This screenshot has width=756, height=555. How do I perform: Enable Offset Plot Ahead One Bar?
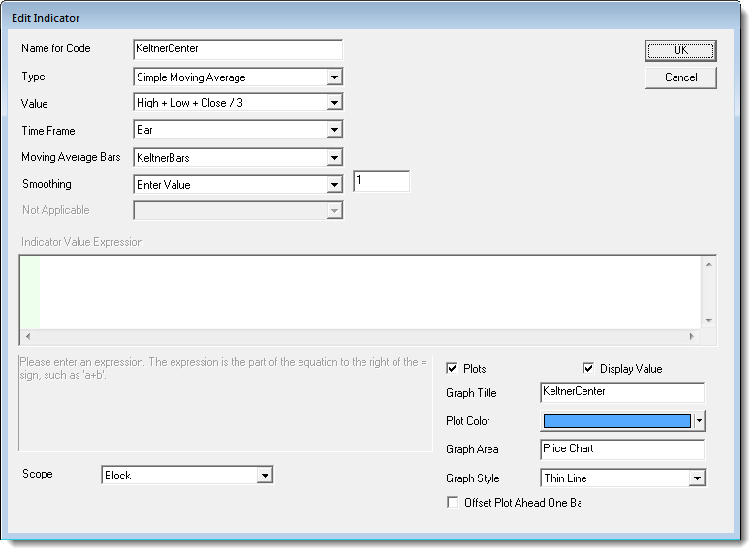click(452, 502)
